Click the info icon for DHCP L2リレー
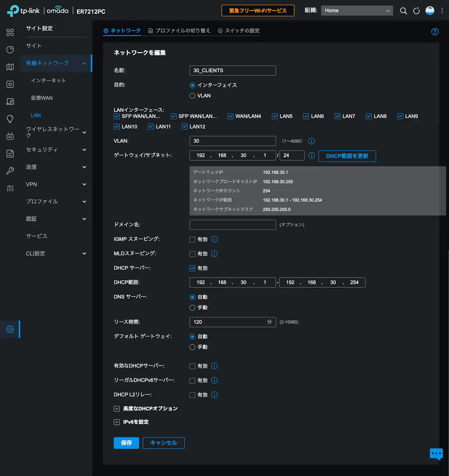Image resolution: width=449 pixels, height=476 pixels. (x=214, y=395)
